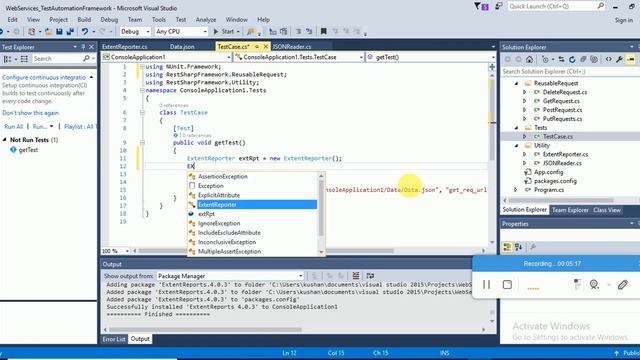
Task: Click Don't show this again link
Action: (31, 113)
